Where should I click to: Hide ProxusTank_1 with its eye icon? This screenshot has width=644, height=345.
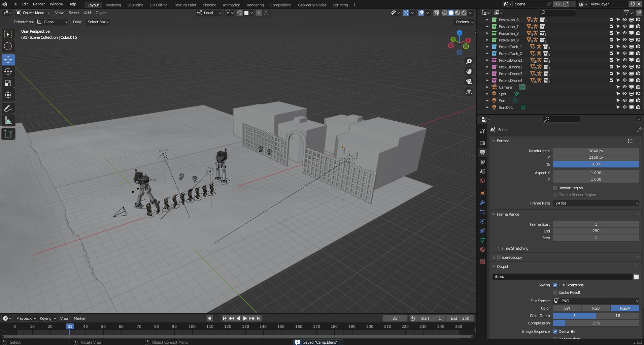pyautogui.click(x=624, y=47)
